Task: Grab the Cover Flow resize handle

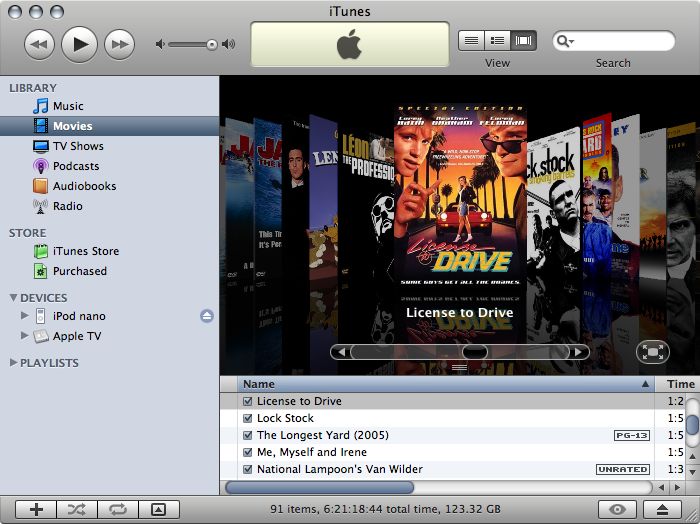Action: pos(459,368)
